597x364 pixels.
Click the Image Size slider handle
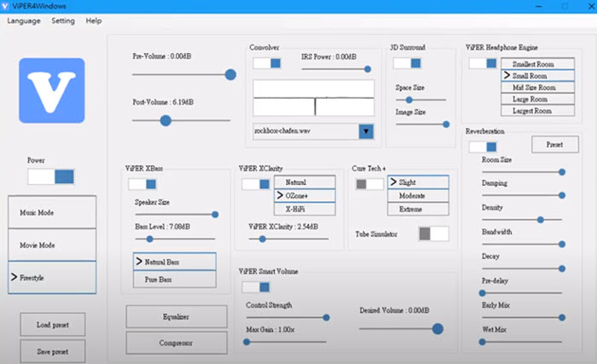(446, 124)
